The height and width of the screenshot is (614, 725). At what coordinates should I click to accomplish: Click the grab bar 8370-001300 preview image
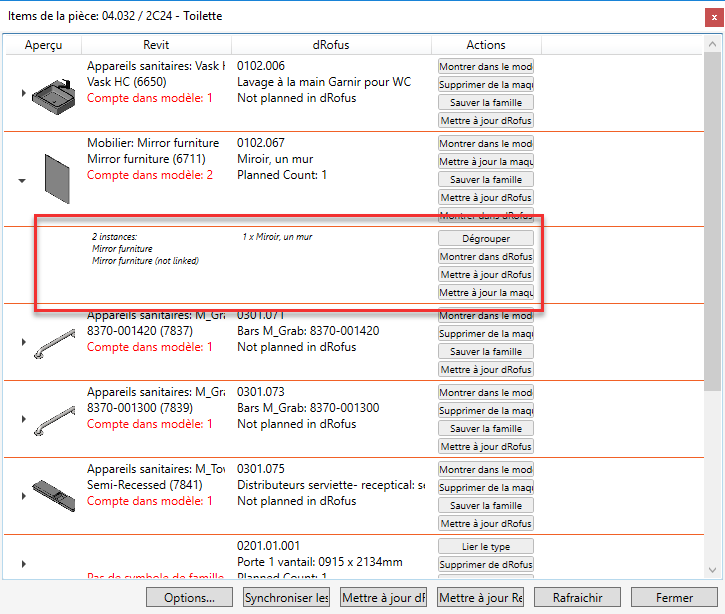(53, 420)
